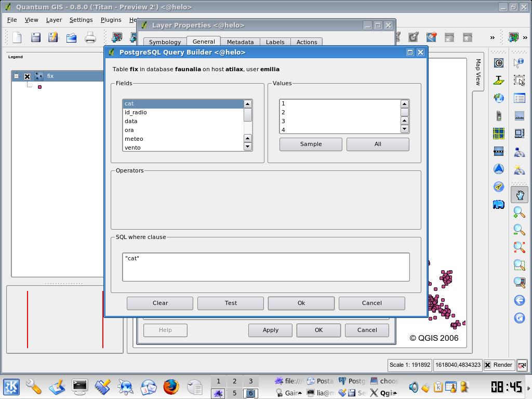The height and width of the screenshot is (399, 532).
Task: Select the Select Features tool
Action: coord(519,81)
